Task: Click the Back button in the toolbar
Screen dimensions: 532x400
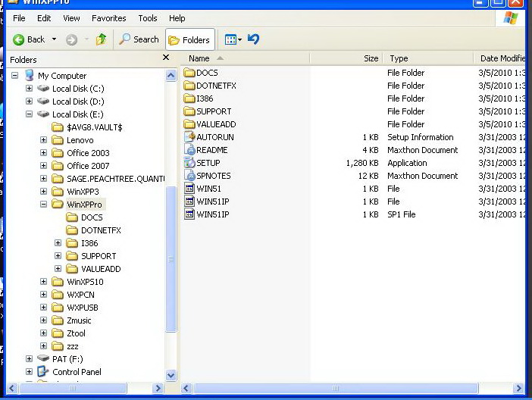Action: coord(29,39)
